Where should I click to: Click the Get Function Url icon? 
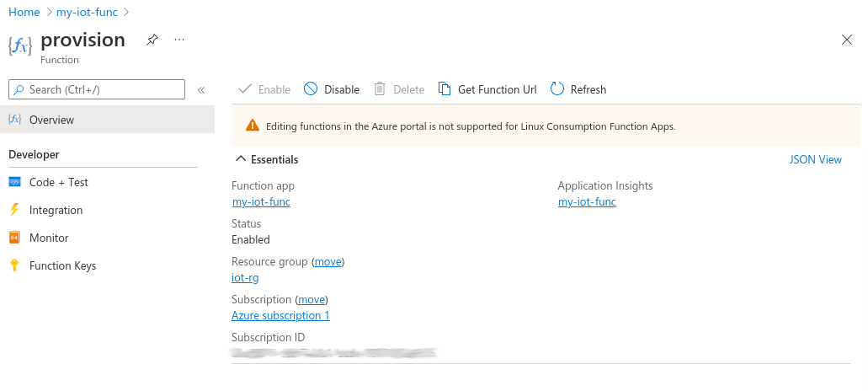(444, 89)
